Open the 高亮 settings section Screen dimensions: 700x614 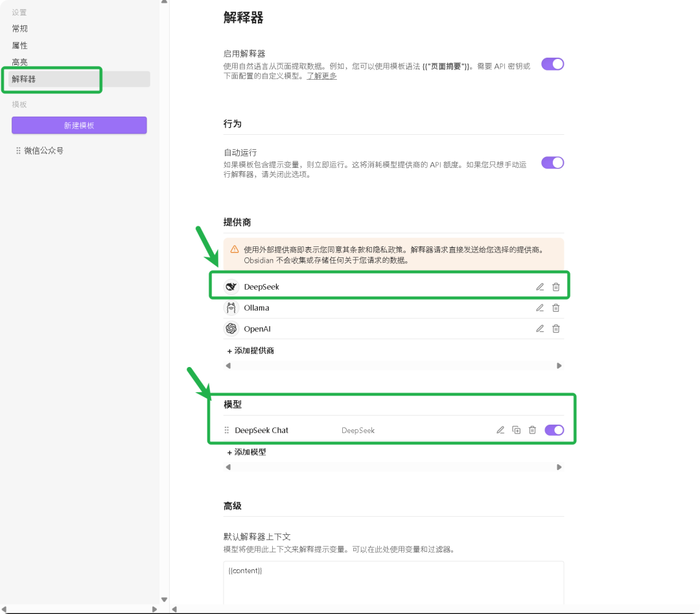click(19, 62)
